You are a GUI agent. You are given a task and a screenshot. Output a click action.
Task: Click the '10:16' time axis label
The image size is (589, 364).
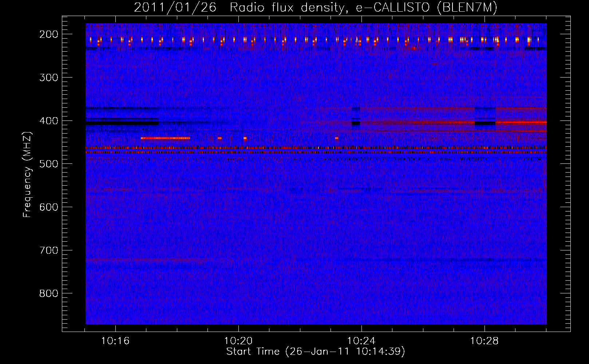[x=115, y=341]
